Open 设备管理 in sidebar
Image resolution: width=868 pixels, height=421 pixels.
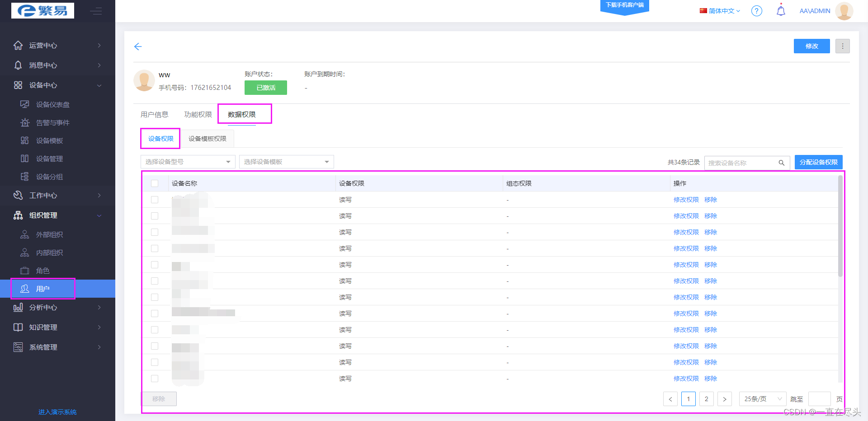coord(49,159)
